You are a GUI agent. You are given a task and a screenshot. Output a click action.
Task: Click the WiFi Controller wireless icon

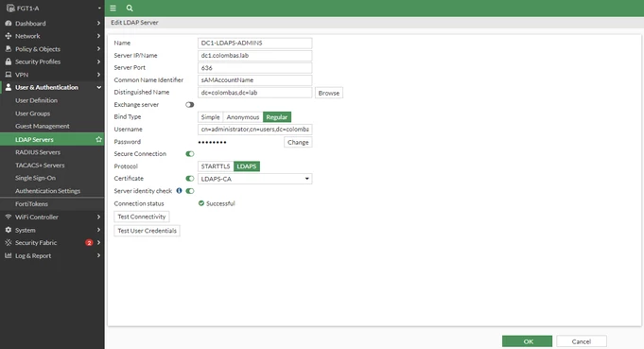(x=9, y=217)
